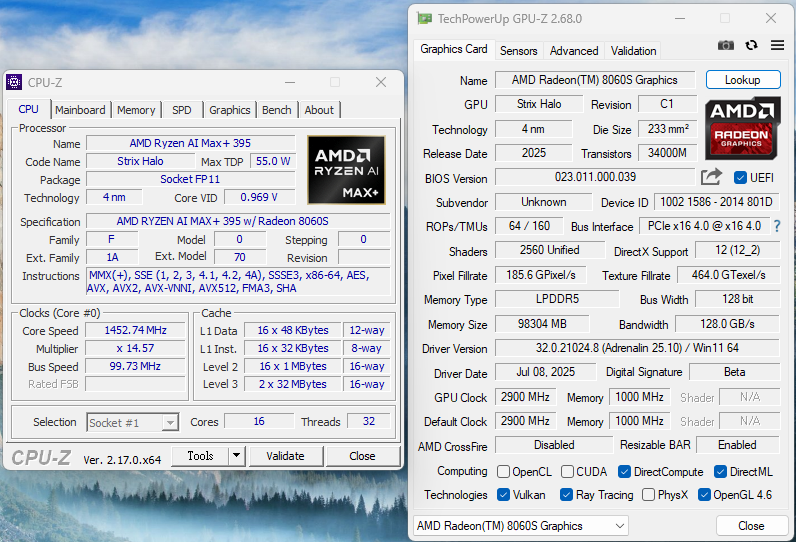
Task: Expand the Tools dropdown arrow in CPU-Z
Action: tap(236, 456)
